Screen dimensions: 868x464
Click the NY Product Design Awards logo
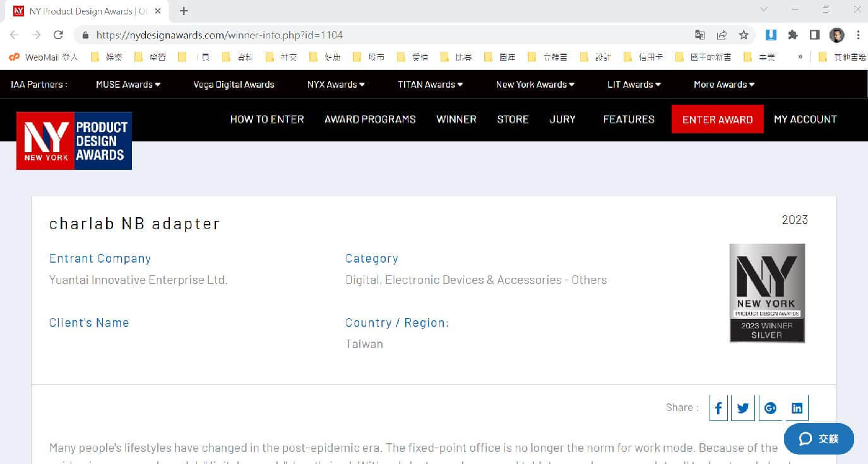(x=74, y=140)
